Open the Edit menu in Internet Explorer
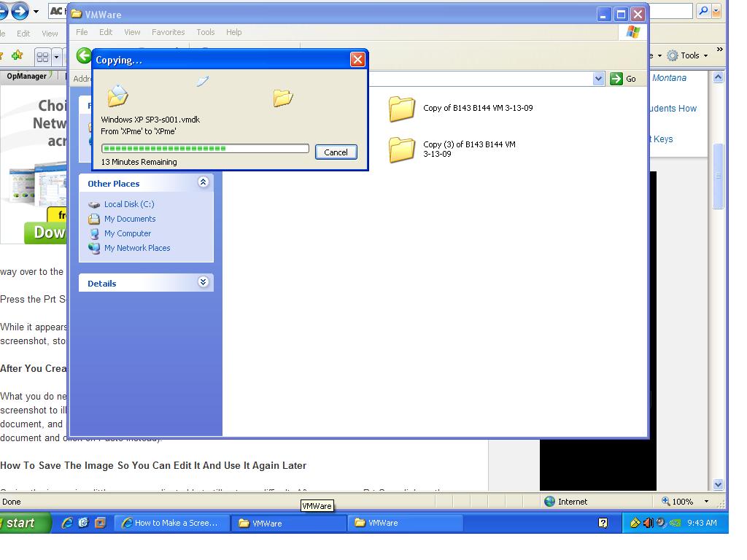Screen dimensions: 747x560 click(23, 34)
